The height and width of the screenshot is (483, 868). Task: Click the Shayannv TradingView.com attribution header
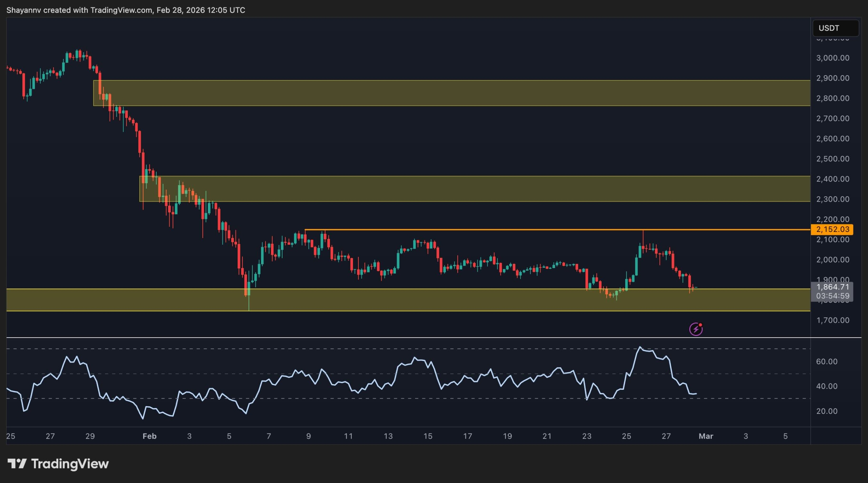click(125, 10)
